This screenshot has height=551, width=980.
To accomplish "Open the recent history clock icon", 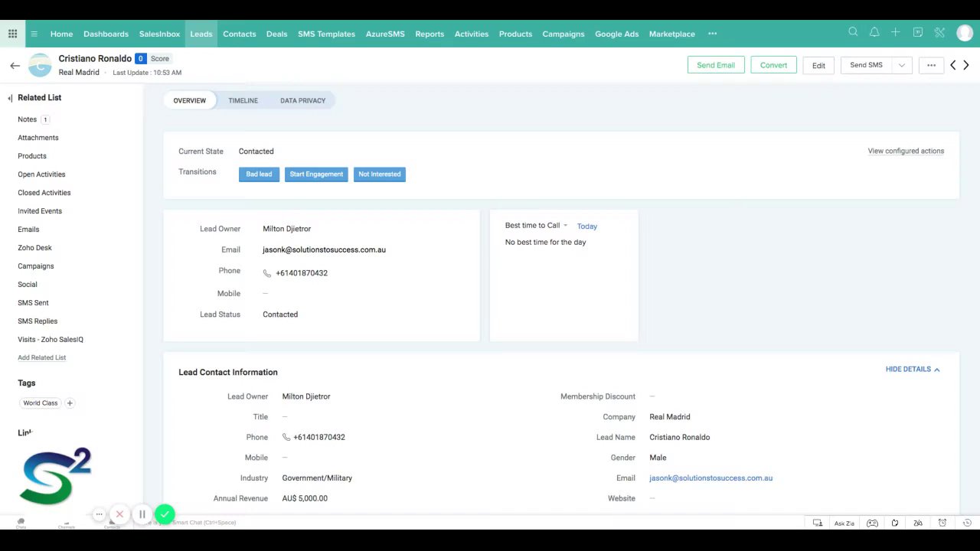I will click(967, 523).
